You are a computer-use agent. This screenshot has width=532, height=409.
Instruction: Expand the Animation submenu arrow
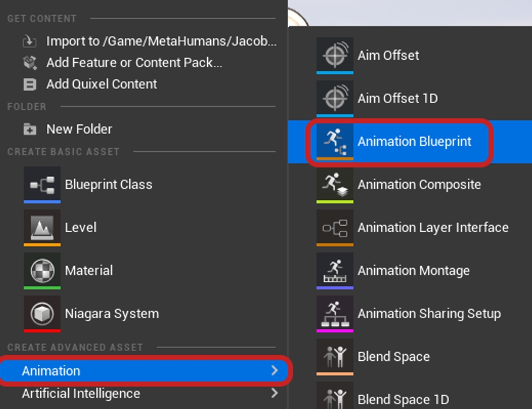tap(274, 371)
